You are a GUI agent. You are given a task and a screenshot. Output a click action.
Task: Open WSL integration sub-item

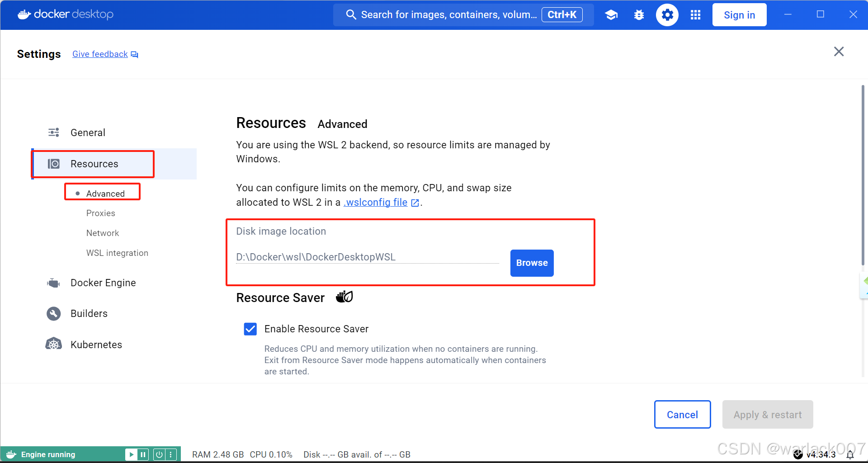click(x=117, y=253)
